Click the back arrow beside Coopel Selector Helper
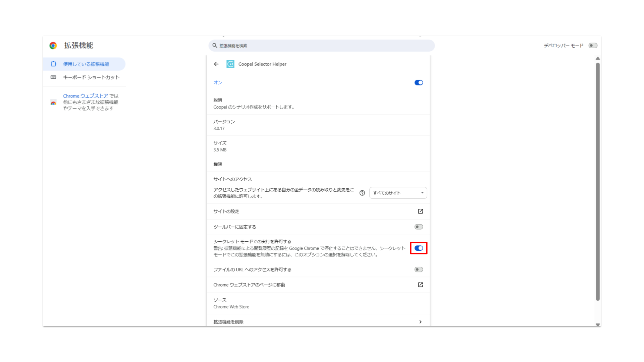Image resolution: width=644 pixels, height=362 pixels. coord(216,64)
